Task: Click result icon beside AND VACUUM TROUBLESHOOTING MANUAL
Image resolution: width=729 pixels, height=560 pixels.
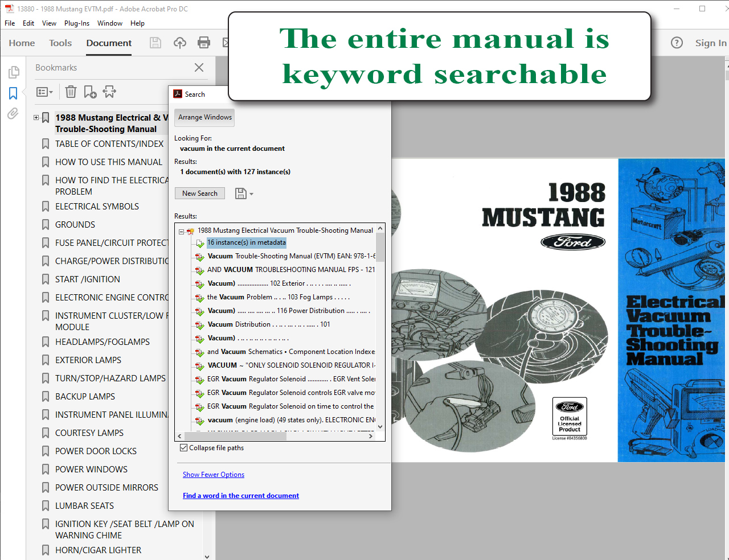Action: click(199, 270)
